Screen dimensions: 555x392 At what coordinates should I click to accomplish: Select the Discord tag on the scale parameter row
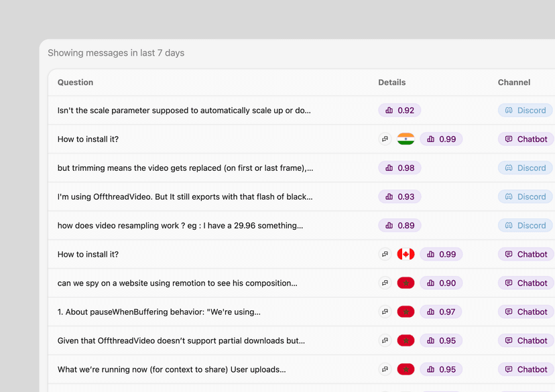coord(526,111)
